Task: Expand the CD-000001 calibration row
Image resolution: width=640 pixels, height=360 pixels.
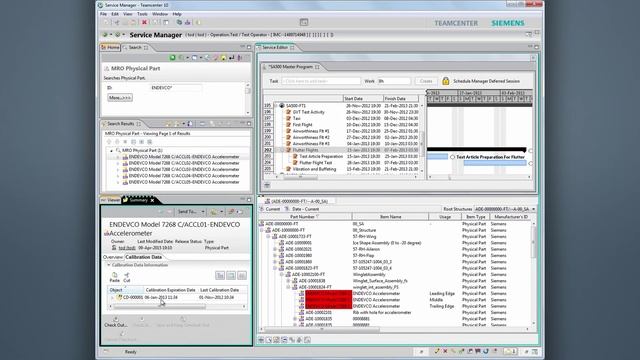Action: pos(113,298)
